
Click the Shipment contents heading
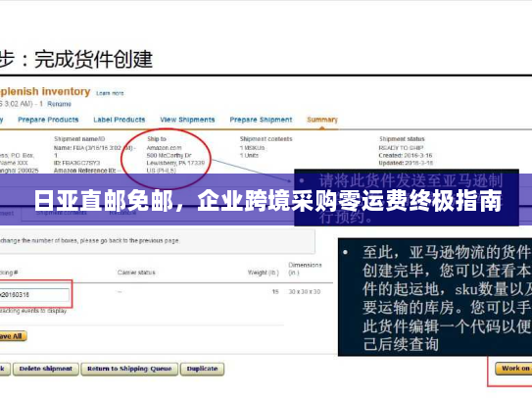coord(266,139)
